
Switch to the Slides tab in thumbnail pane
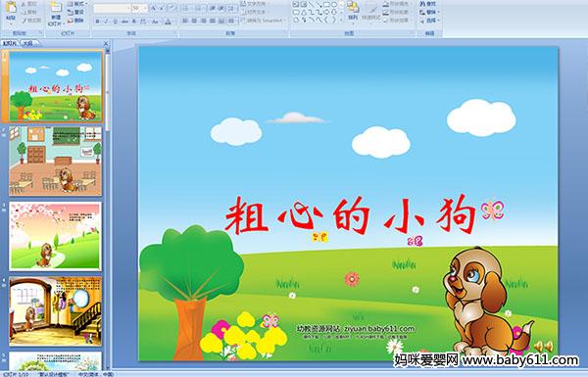(x=10, y=43)
